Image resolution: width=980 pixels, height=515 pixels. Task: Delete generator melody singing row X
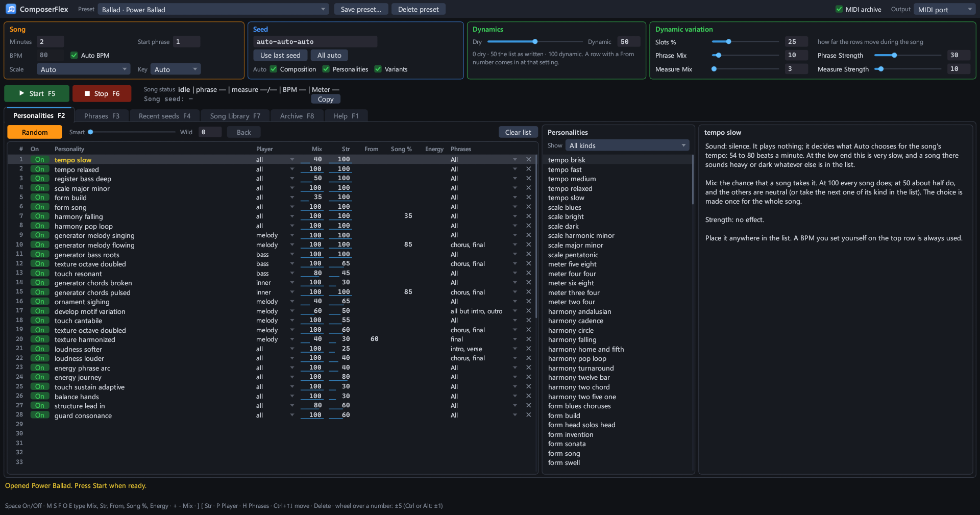(528, 235)
